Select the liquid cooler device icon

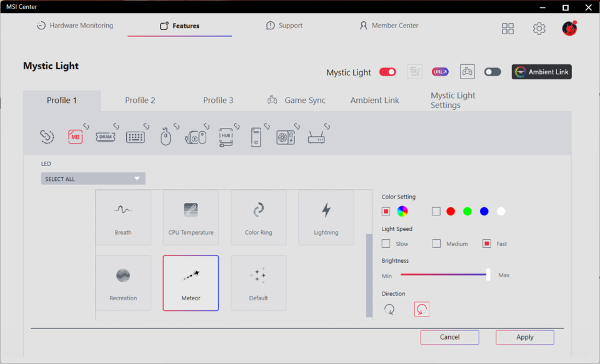[196, 137]
